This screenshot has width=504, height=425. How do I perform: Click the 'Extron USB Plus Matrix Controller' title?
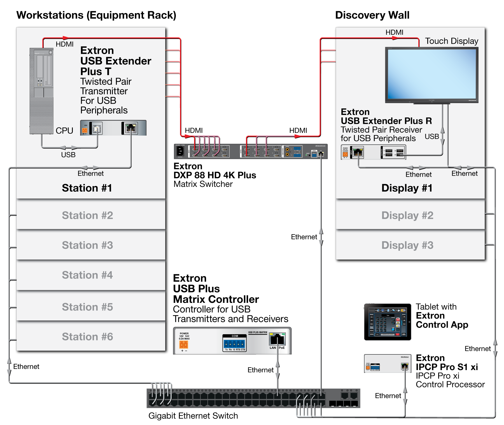pyautogui.click(x=216, y=289)
